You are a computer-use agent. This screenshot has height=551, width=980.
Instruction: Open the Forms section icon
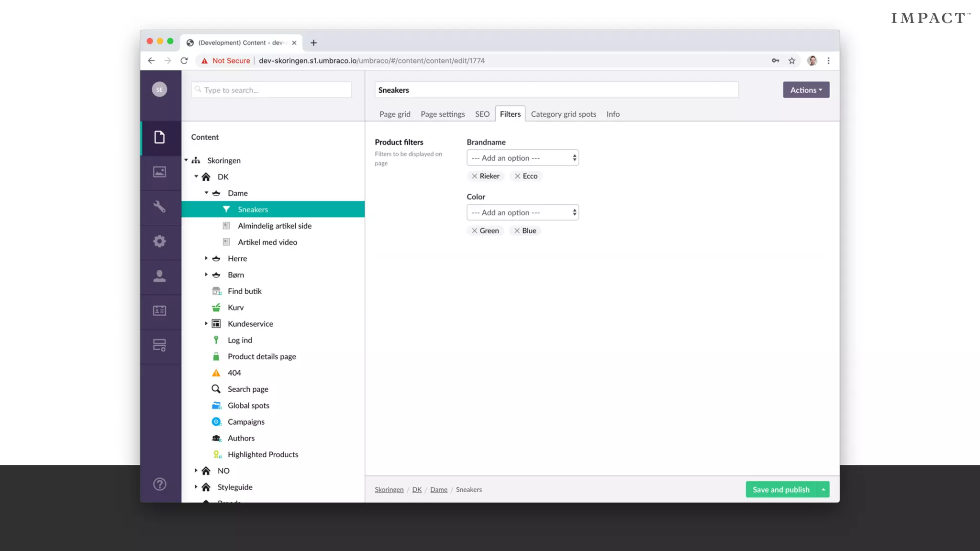coord(159,345)
